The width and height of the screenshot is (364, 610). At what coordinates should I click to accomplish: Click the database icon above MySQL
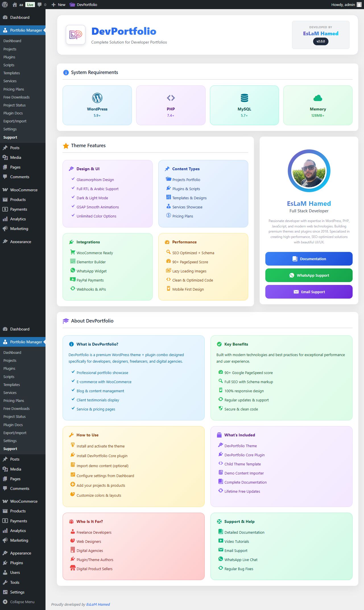pyautogui.click(x=244, y=98)
